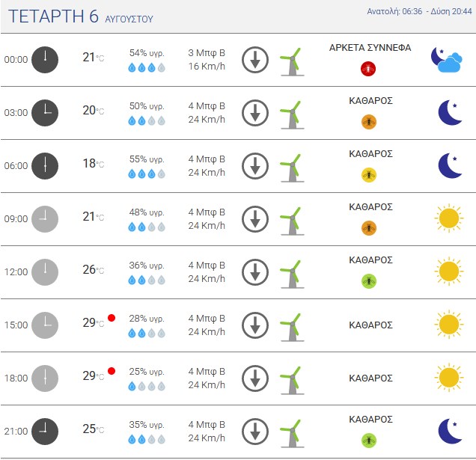This screenshot has width=476, height=460.
Task: Click the 54% humidity text at 00:00
Action: (147, 53)
